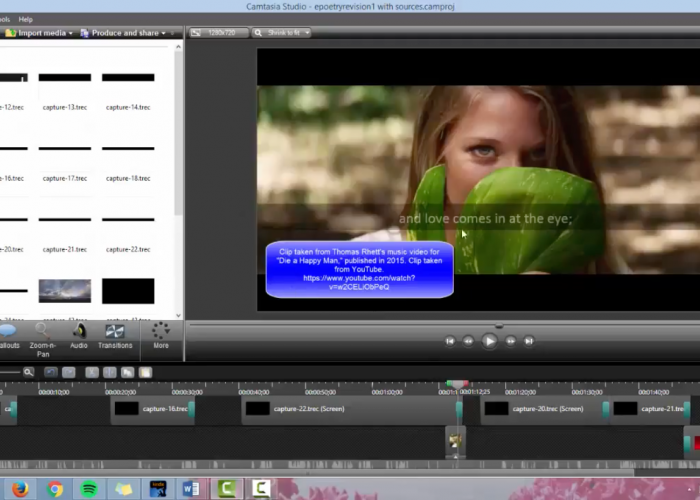Click the timeline horizontal scrollbar
Viewport: 700px width, 500px height.
(317, 472)
